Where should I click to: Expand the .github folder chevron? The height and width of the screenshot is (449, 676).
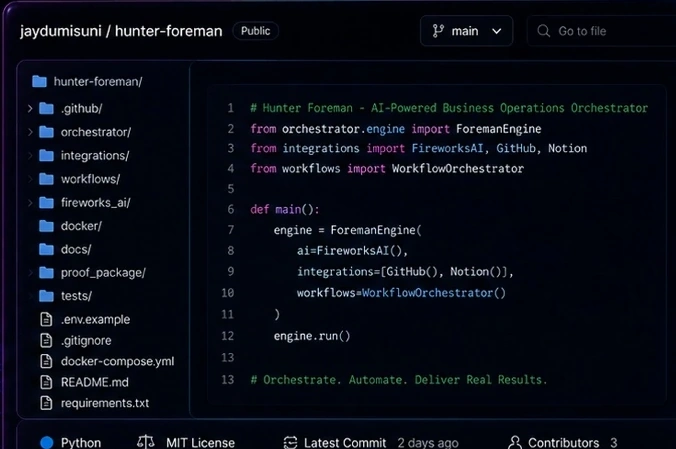[30, 108]
